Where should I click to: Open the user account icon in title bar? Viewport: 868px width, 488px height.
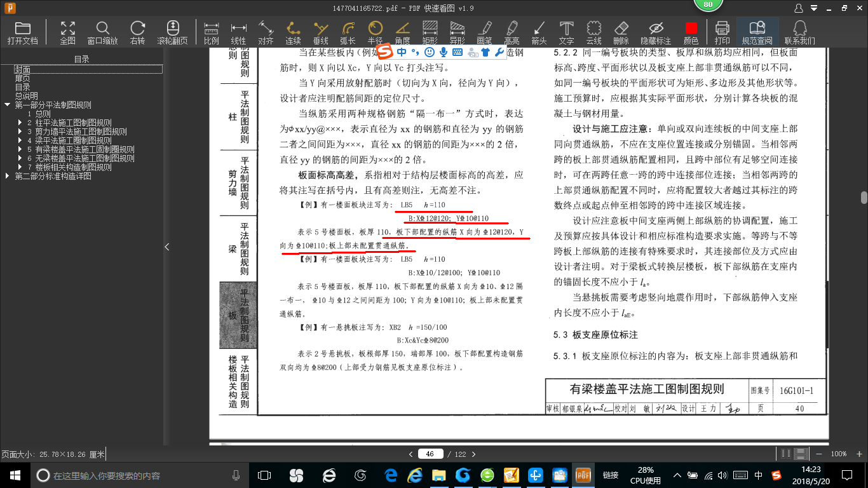pos(799,8)
